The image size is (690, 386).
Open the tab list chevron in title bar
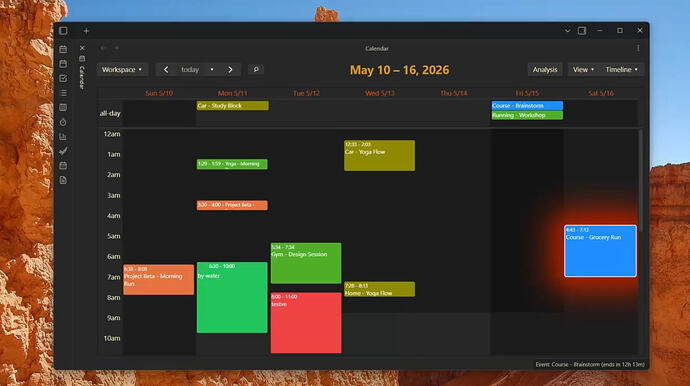click(x=567, y=31)
